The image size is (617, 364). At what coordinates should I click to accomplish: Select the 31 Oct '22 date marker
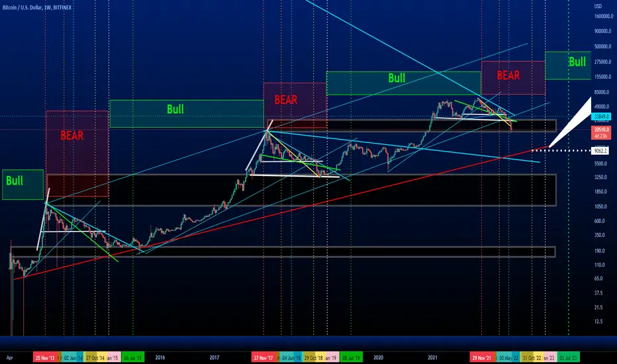point(531,357)
